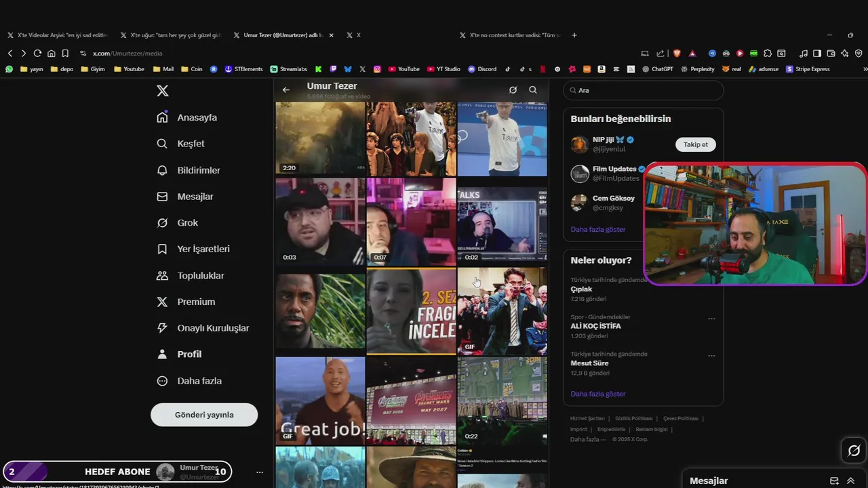Viewport: 868px width, 488px height.
Task: Switch to X'te Videolar Arşivi tab
Action: tap(58, 35)
